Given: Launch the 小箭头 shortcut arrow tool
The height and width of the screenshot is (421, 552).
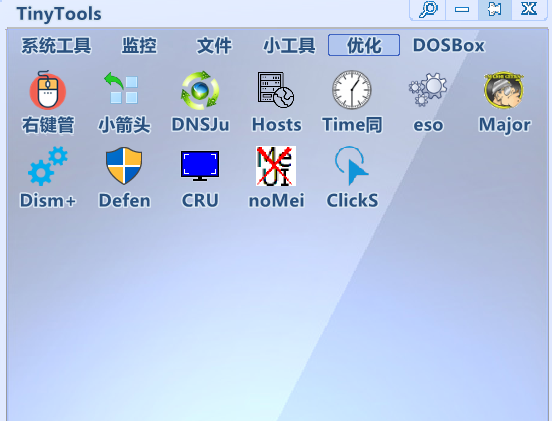Looking at the screenshot, I should (122, 88).
